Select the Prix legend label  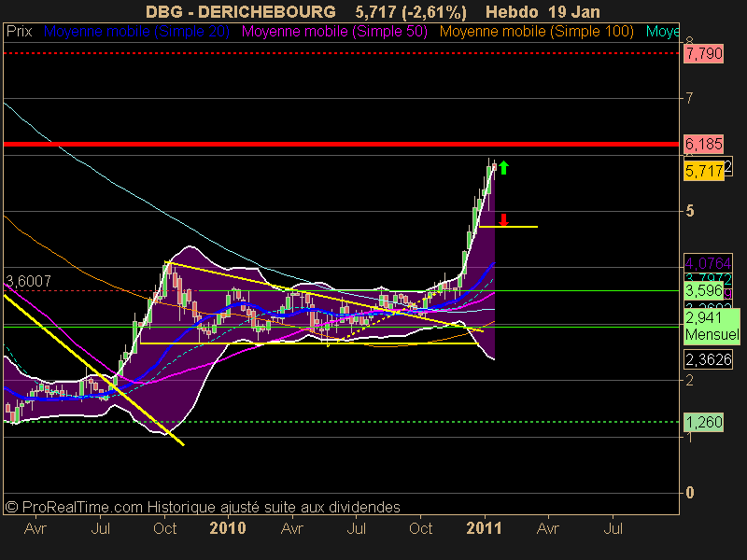point(19,32)
